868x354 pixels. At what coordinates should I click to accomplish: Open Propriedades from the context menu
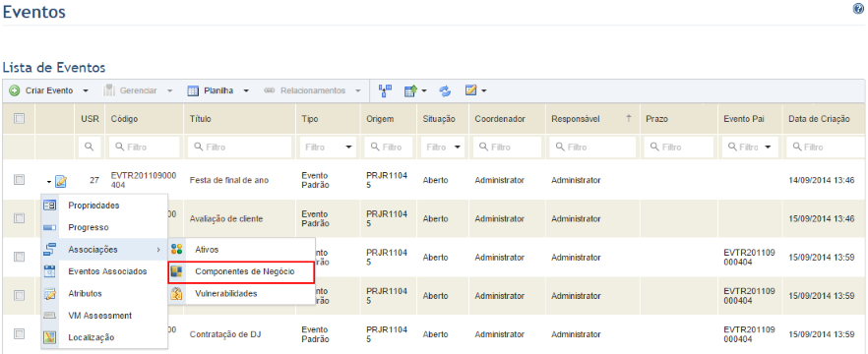coord(104,206)
